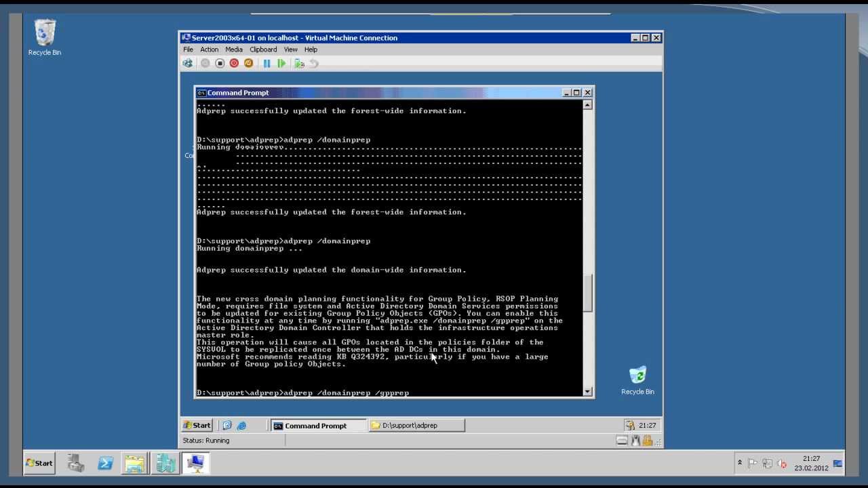Click the Status: Running text
Image resolution: width=868 pixels, height=488 pixels.
coord(206,441)
